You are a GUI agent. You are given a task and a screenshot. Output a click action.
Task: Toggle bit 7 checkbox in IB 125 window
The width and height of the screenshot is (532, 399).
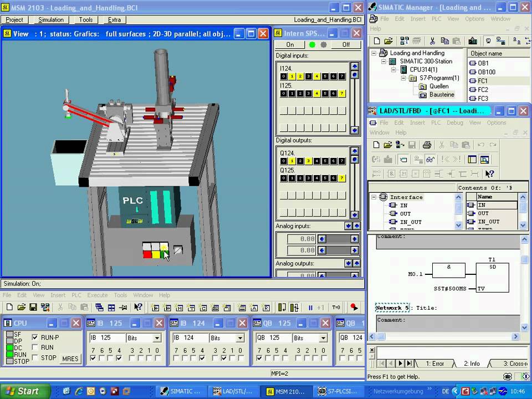pos(93,358)
